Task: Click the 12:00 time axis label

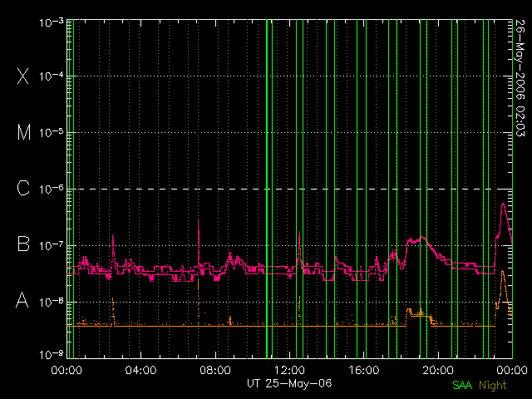Action: point(289,370)
